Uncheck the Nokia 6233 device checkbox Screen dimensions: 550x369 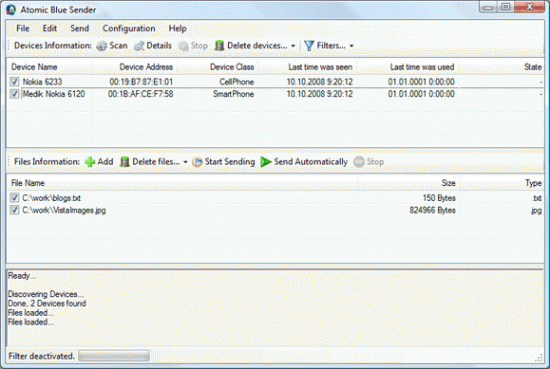[14, 82]
